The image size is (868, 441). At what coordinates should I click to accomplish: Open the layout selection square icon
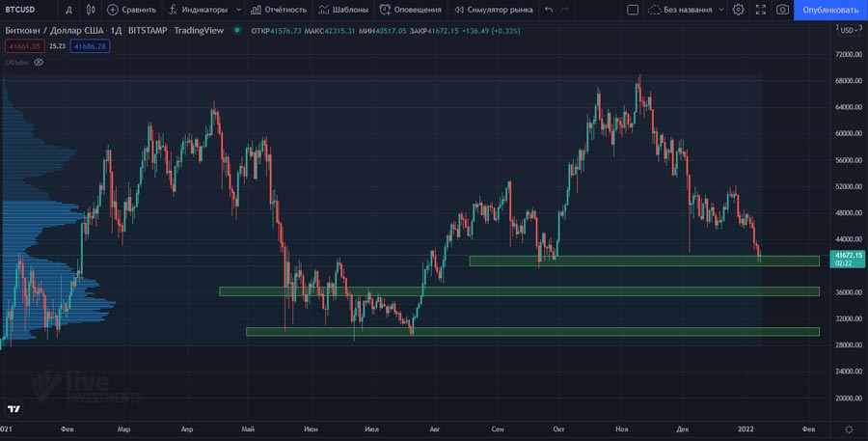point(632,10)
